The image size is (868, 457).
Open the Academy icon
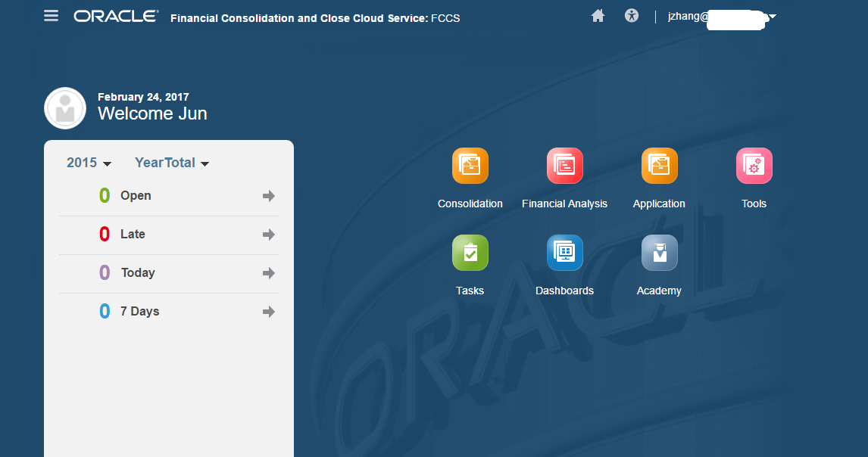click(x=659, y=253)
